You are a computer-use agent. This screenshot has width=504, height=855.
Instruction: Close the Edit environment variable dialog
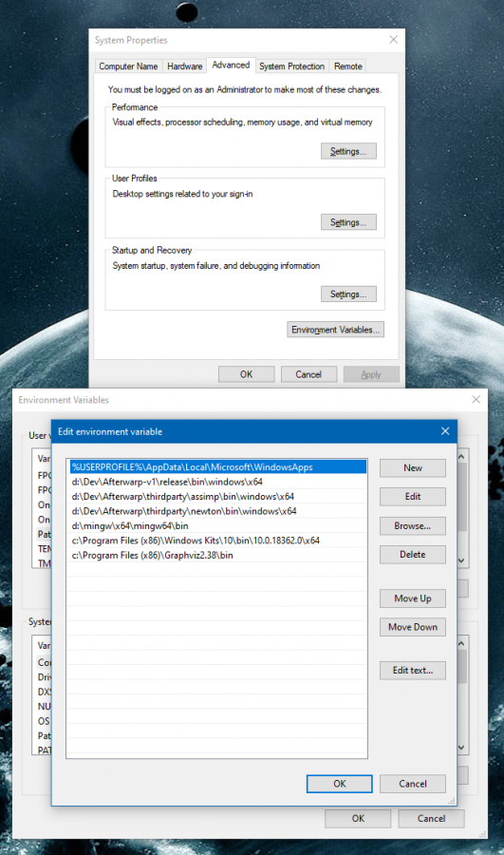444,431
